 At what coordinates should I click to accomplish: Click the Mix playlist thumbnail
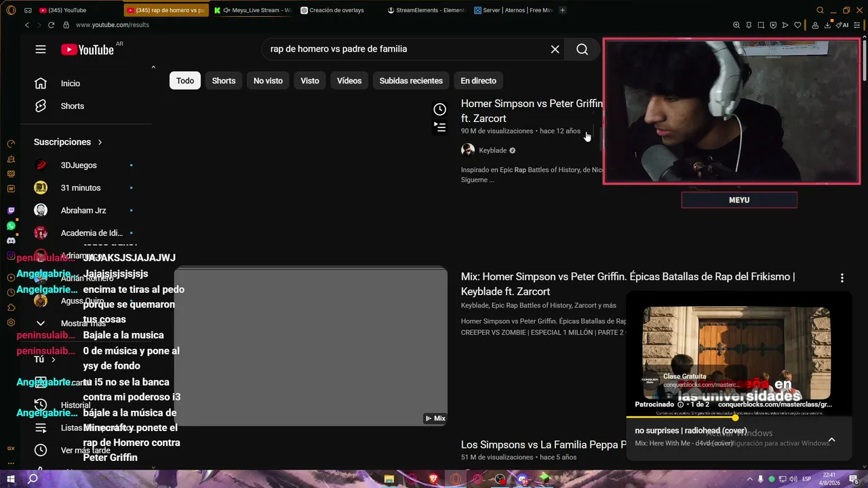pyautogui.click(x=311, y=346)
